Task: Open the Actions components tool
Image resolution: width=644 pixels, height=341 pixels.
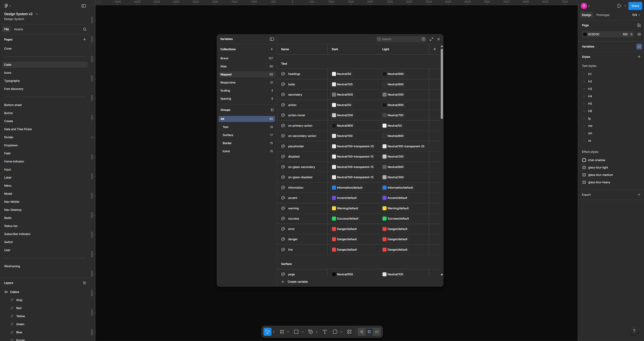Action: click(x=349, y=332)
